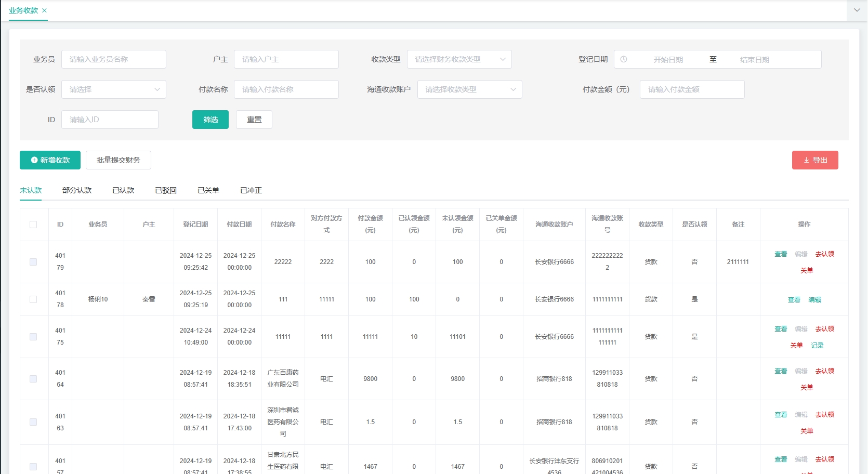868x474 pixels.
Task: Click 去认领 for row 40179
Action: 825,254
